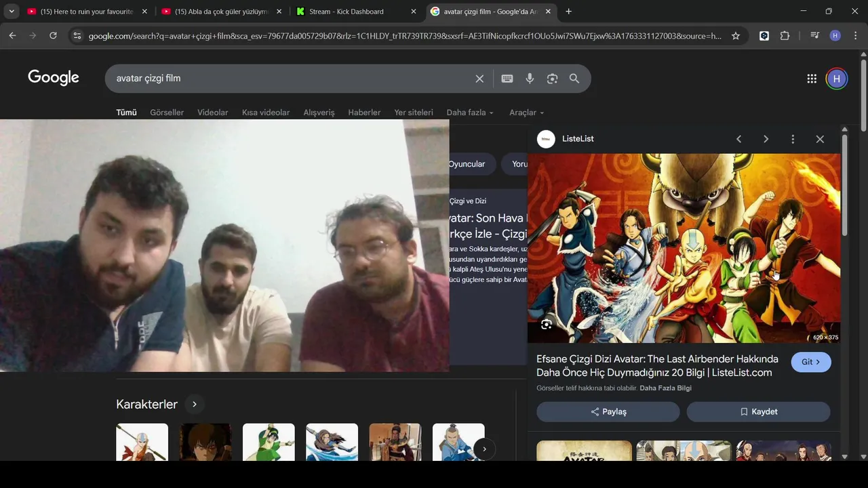Close the Kick Dashboard tab
Viewport: 868px width, 488px height.
(414, 12)
